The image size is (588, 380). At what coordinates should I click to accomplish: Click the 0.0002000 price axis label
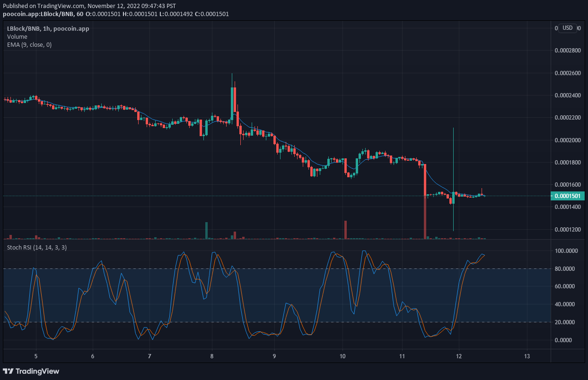pyautogui.click(x=568, y=140)
